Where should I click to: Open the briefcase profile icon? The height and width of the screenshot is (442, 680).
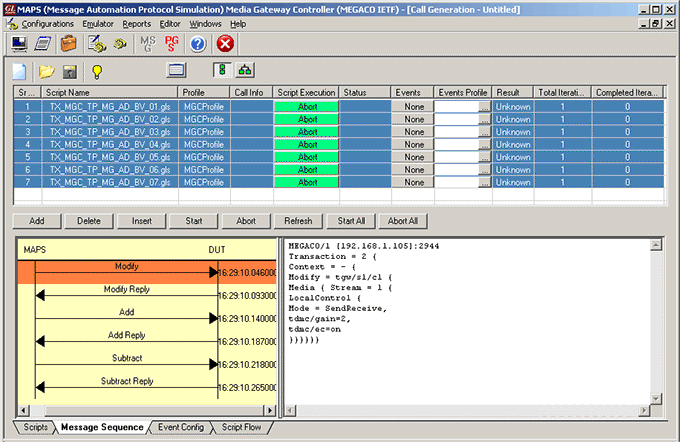[x=69, y=44]
